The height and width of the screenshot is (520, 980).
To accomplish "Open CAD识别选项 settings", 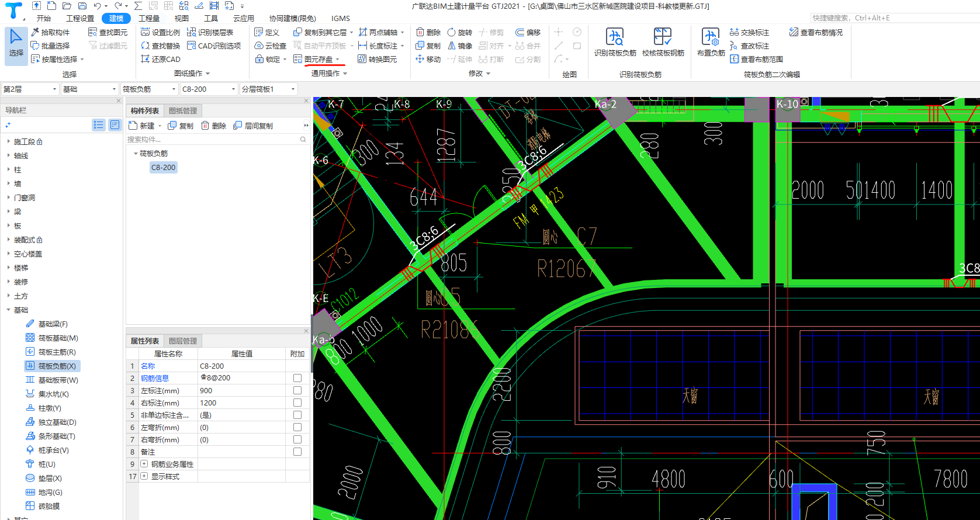I will tap(214, 46).
